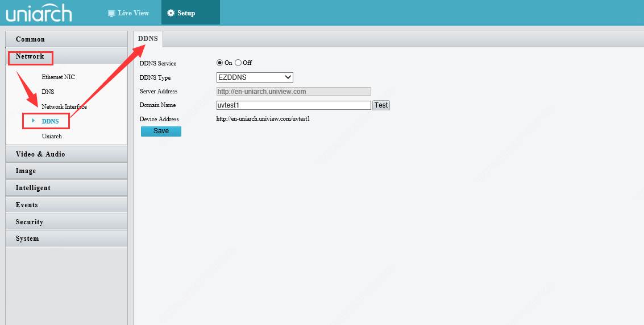This screenshot has width=644, height=325.
Task: Click the DDNS Service label
Action: point(158,63)
